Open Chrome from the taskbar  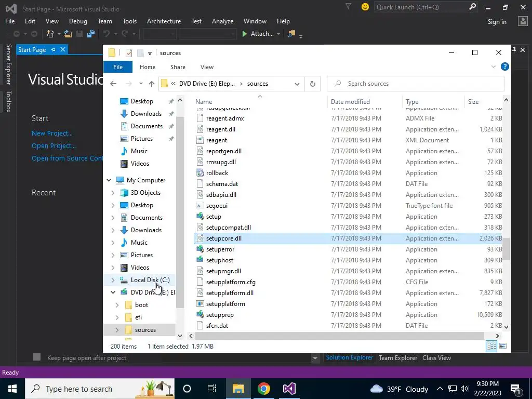click(x=263, y=389)
